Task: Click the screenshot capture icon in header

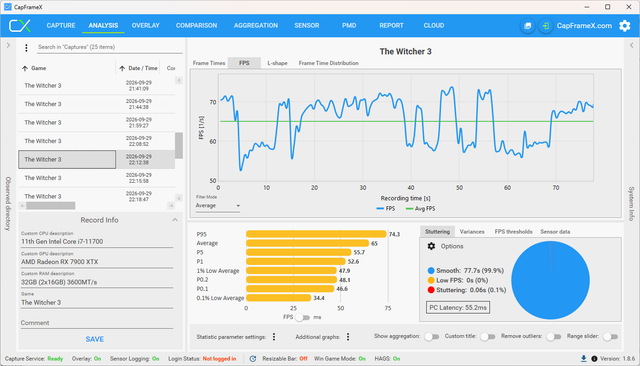Action: click(527, 26)
